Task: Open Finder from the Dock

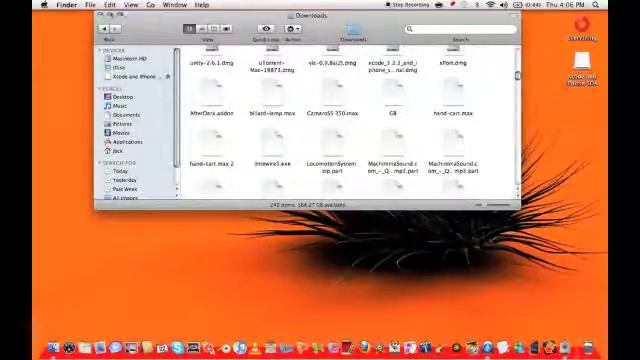Action: [53, 348]
